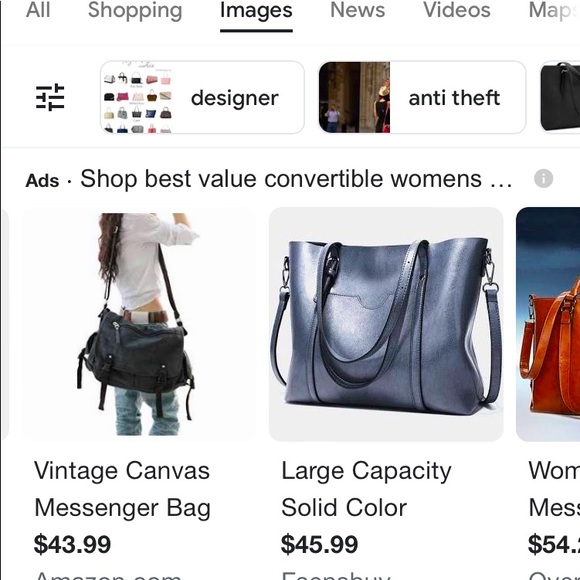Open the blue leather tote image
The image size is (580, 580).
click(386, 324)
